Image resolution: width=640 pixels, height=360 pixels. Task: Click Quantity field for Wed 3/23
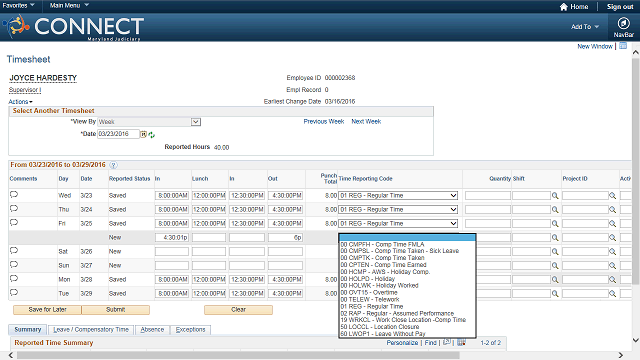(488, 196)
